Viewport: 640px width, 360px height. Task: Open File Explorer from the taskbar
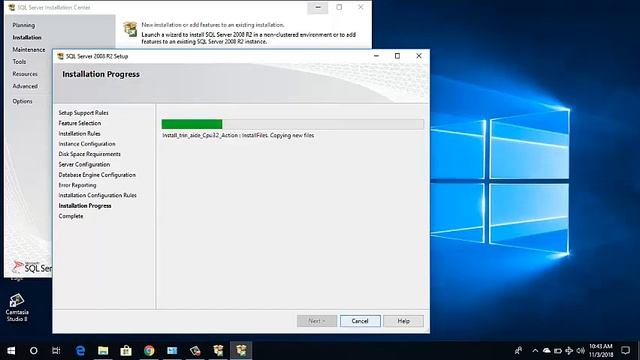click(103, 350)
